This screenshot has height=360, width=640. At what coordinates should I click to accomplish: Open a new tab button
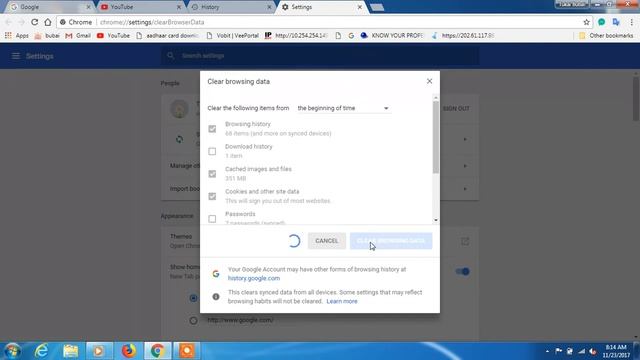(377, 7)
